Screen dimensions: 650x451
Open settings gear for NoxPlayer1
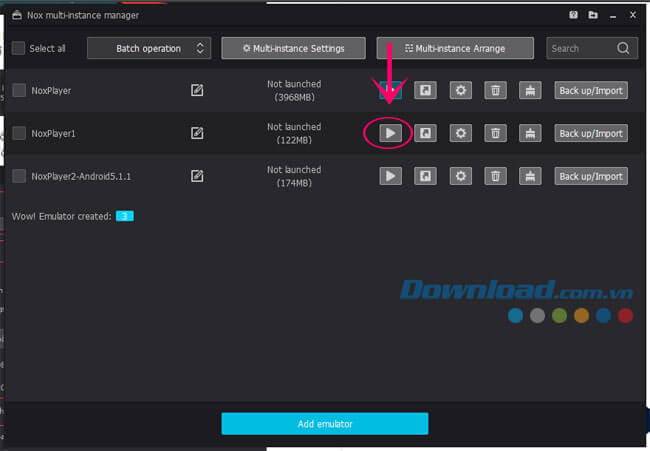(x=461, y=133)
